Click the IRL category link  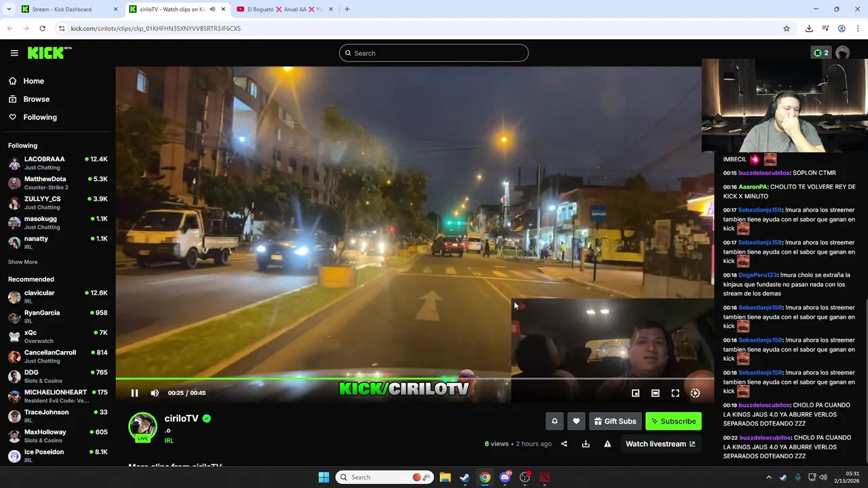pos(169,441)
